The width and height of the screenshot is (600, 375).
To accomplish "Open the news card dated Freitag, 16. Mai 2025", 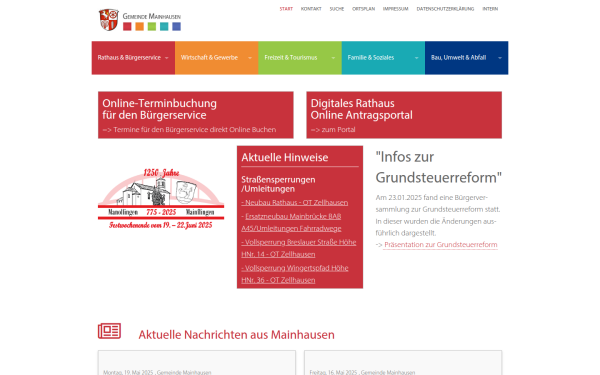I will coord(403,363).
